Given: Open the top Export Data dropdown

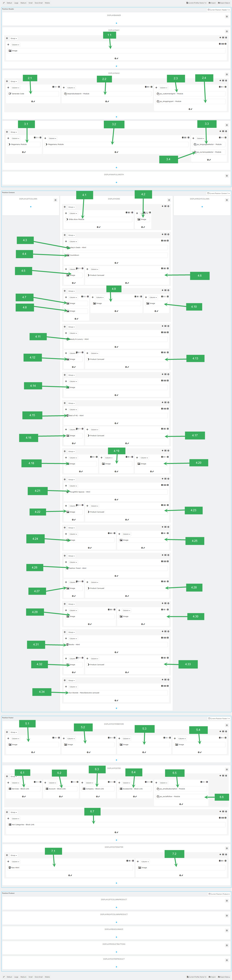Looking at the screenshot, I should (x=224, y=3).
